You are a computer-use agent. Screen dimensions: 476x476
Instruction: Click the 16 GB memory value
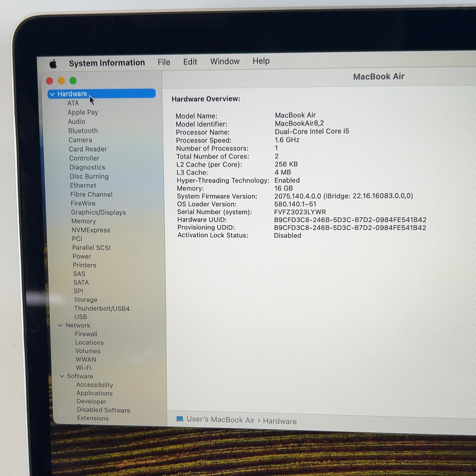[x=283, y=188]
